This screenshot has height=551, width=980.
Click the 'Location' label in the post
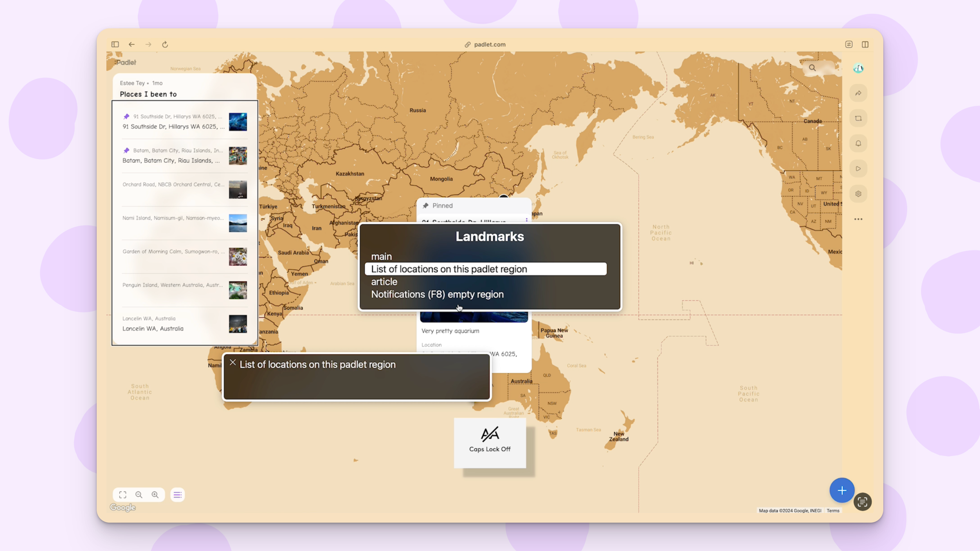(x=431, y=345)
